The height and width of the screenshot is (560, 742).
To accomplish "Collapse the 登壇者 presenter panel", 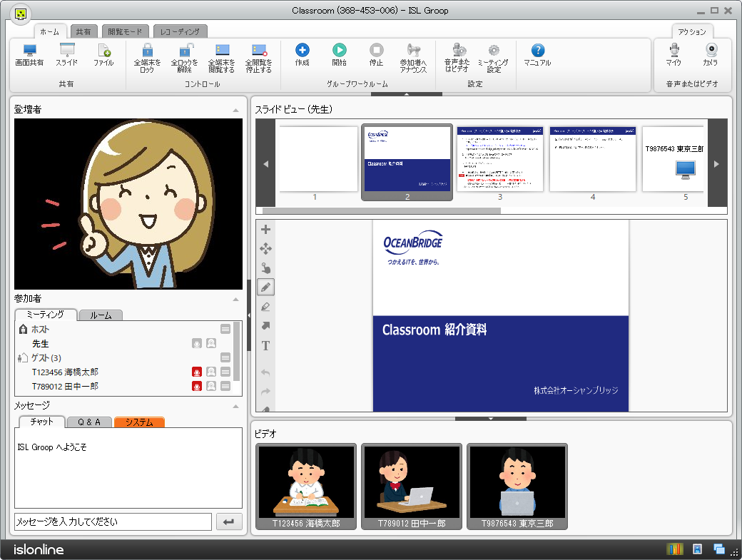I will (x=235, y=110).
